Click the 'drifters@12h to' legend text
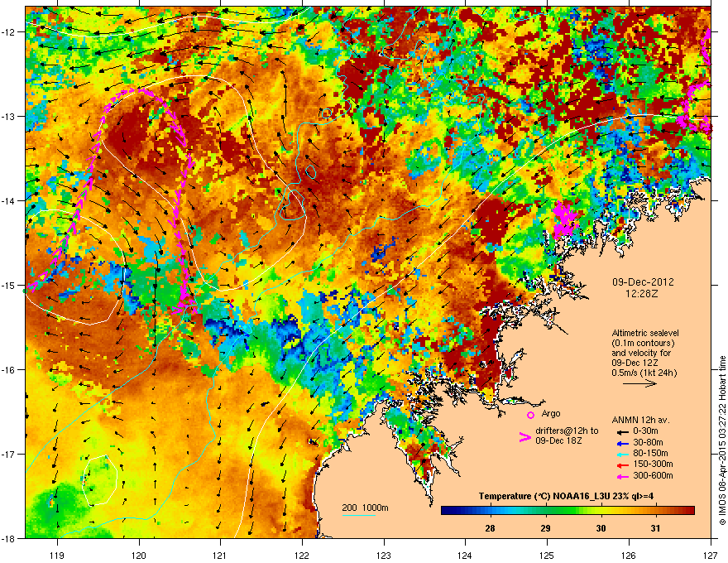Viewport: 728px width, 563px height. tap(567, 431)
